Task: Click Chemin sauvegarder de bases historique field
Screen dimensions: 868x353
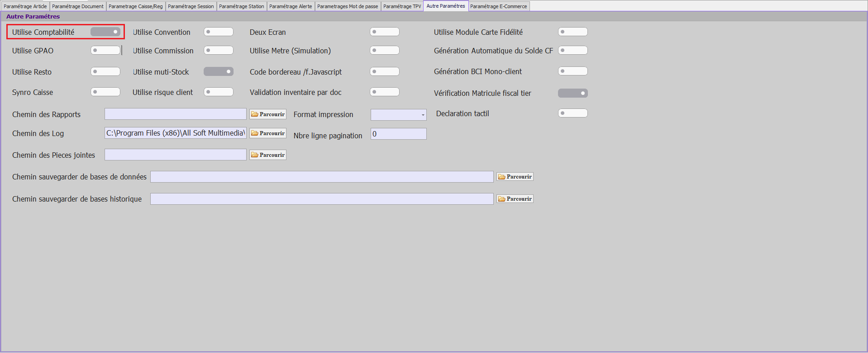Action: [322, 199]
